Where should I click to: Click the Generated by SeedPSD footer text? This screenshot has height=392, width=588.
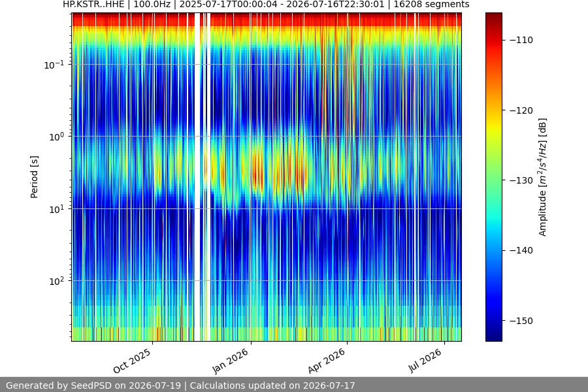click(x=180, y=385)
